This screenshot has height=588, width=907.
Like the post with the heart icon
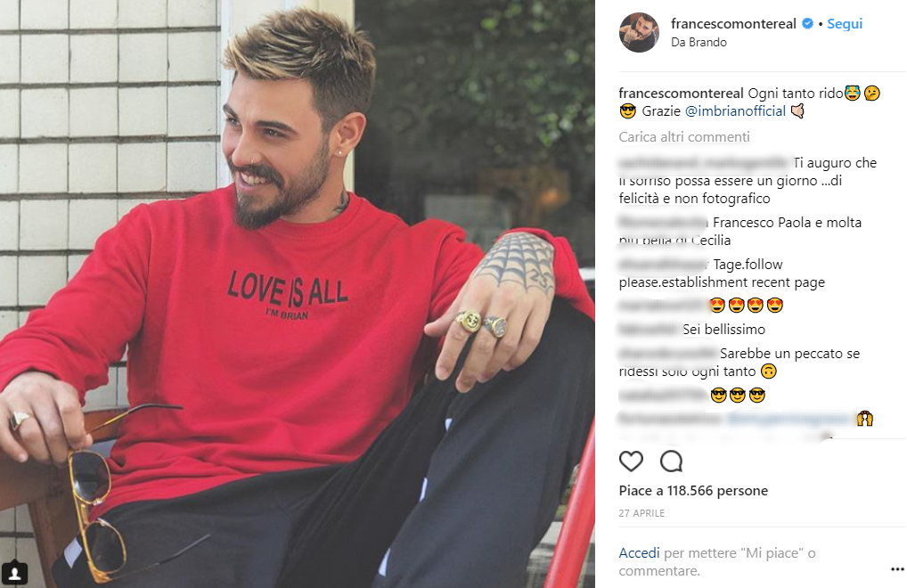631,461
